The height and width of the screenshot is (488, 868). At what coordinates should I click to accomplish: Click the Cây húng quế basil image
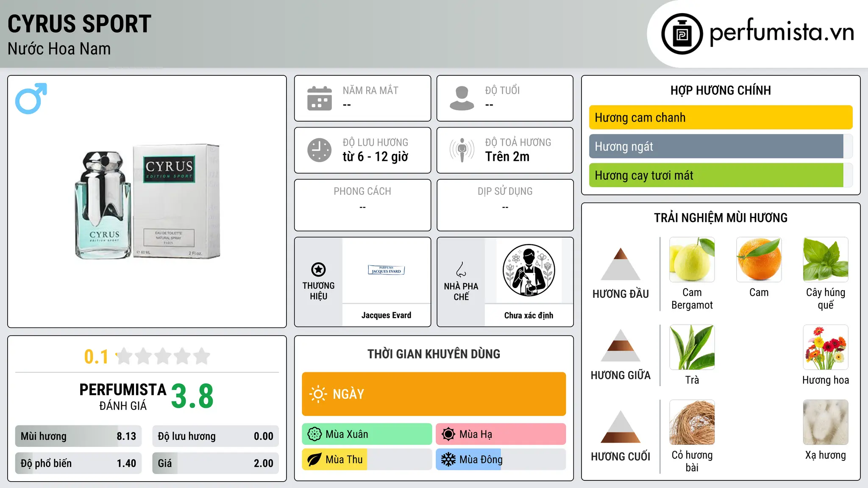click(826, 260)
